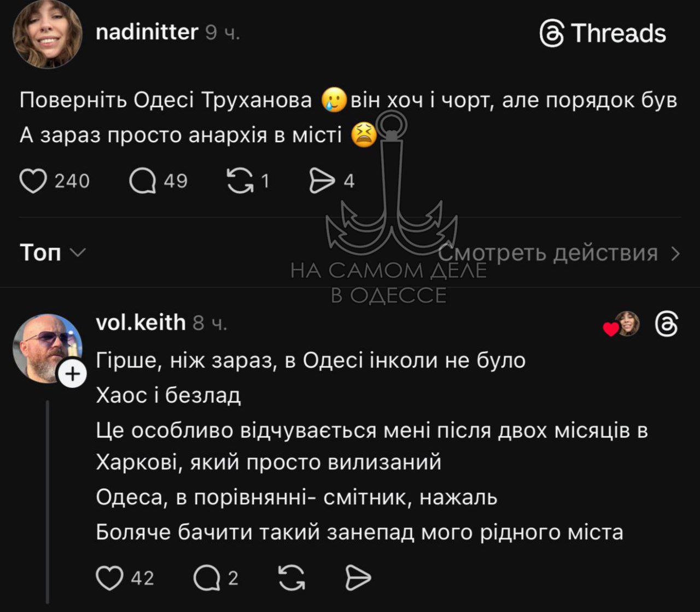Click the chevron next to Смотреть действия

675,253
